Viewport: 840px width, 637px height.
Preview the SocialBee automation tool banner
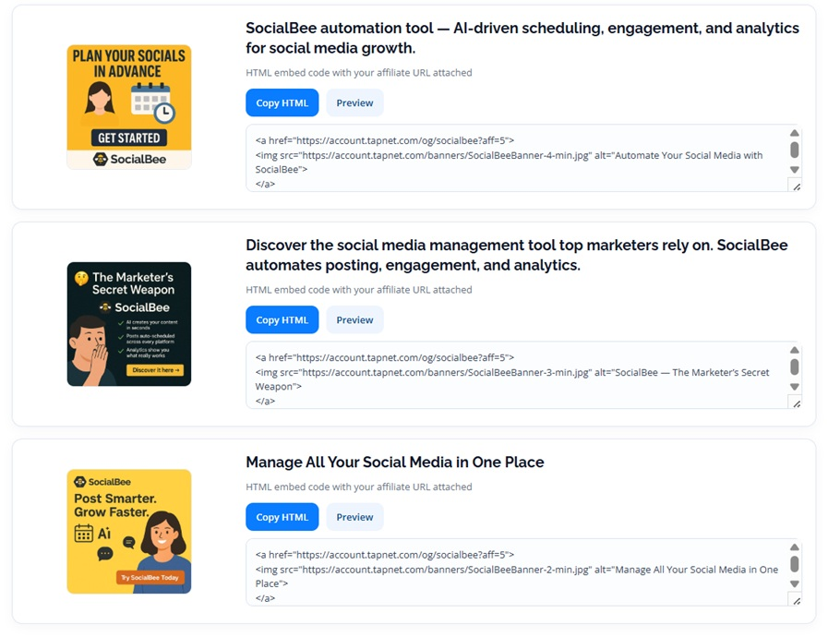click(x=354, y=102)
